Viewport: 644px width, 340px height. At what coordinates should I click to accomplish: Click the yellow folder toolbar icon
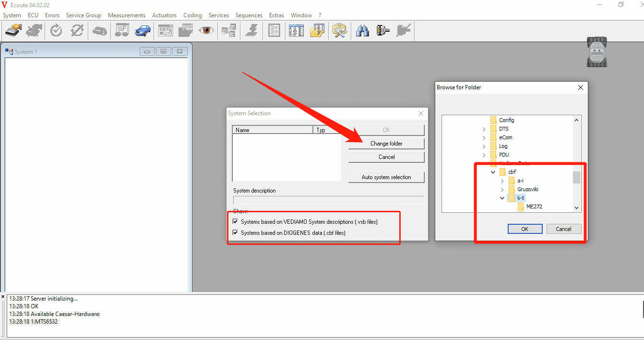click(317, 31)
